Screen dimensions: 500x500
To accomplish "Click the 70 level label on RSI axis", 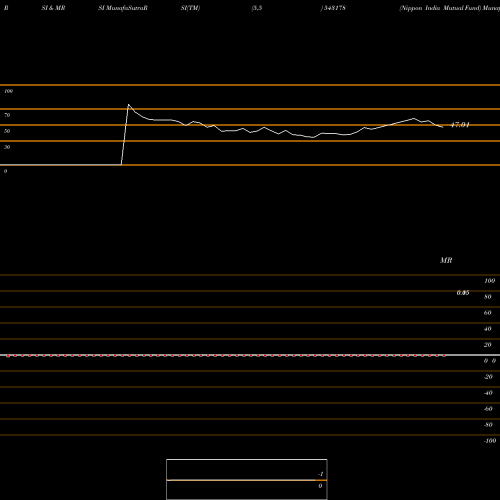I will (7, 115).
